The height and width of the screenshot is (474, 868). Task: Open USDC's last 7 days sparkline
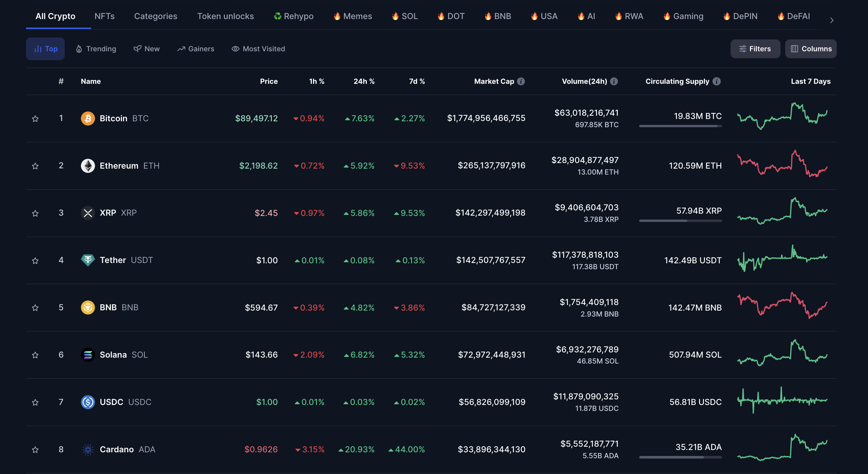pyautogui.click(x=782, y=400)
